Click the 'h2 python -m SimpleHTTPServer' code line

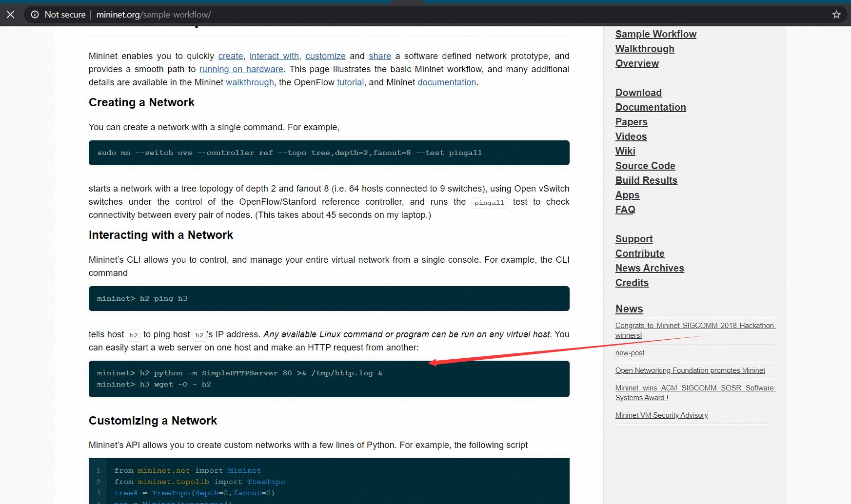coord(239,373)
